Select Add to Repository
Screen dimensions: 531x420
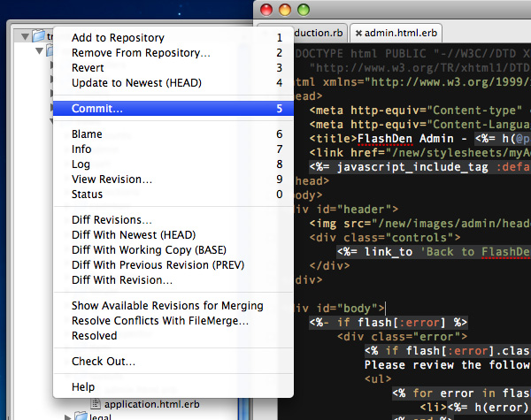(x=118, y=38)
